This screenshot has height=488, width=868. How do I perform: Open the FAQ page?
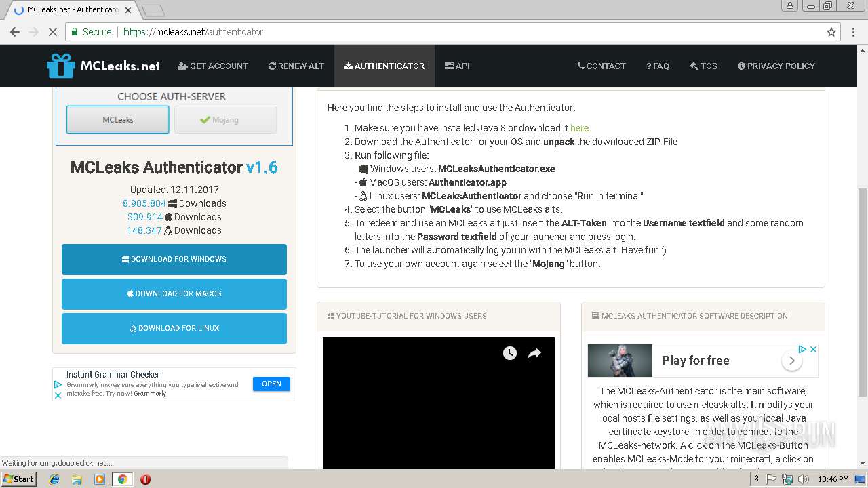tap(658, 66)
